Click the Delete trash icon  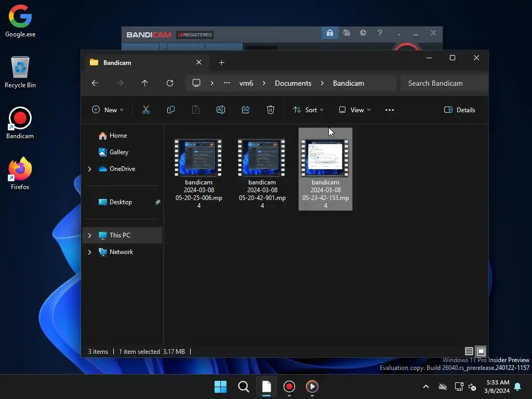click(x=270, y=110)
